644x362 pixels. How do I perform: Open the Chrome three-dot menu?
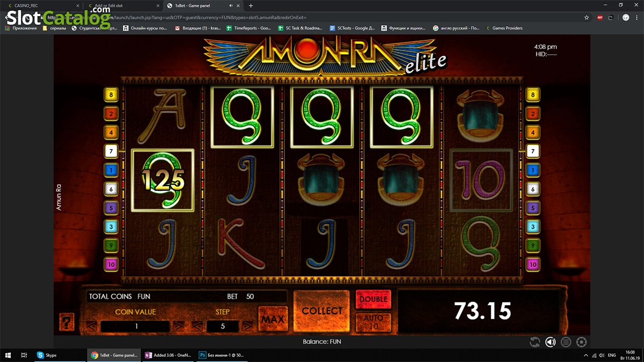[x=638, y=17]
